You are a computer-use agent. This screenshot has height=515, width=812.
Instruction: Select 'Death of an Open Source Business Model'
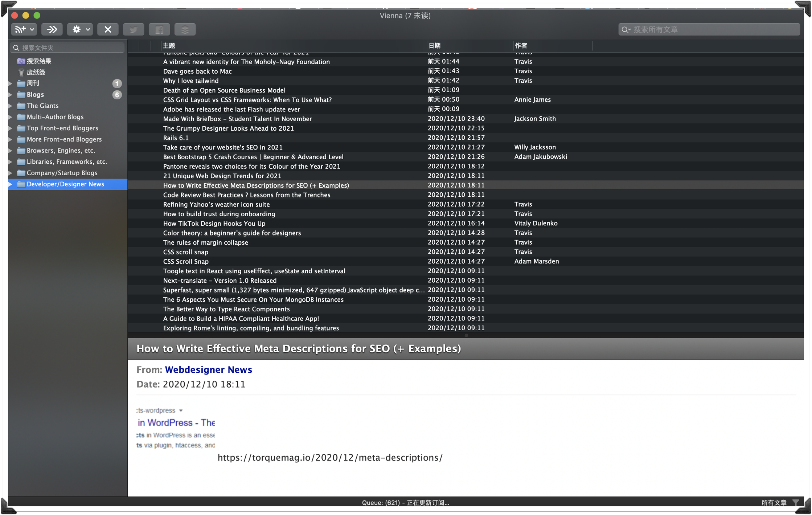(224, 90)
